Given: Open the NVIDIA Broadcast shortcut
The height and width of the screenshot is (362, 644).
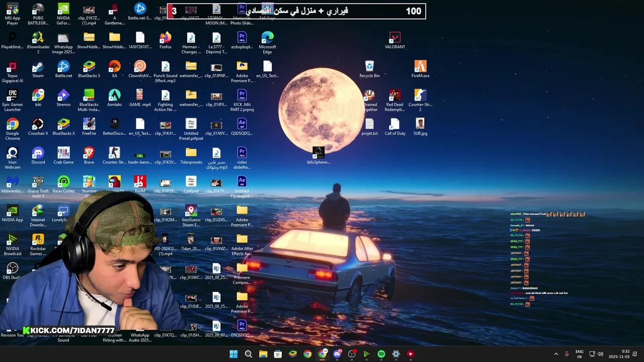Looking at the screenshot, I should pyautogui.click(x=13, y=245).
